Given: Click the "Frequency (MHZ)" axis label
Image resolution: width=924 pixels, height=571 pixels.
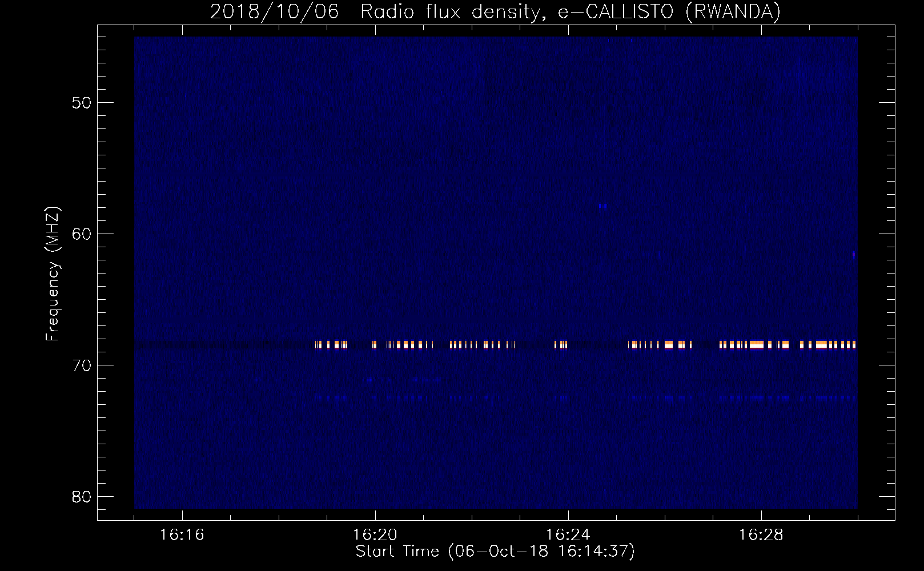Looking at the screenshot, I should click(52, 274).
